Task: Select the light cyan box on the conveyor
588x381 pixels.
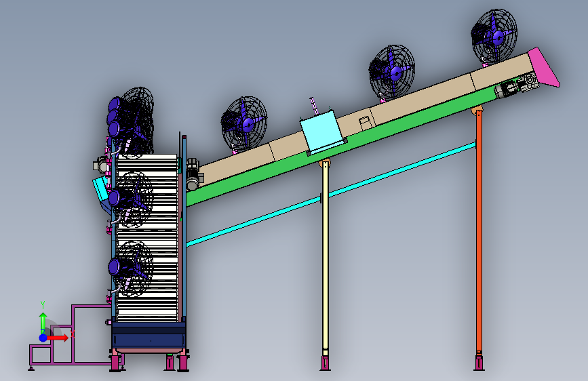Action: point(323,132)
